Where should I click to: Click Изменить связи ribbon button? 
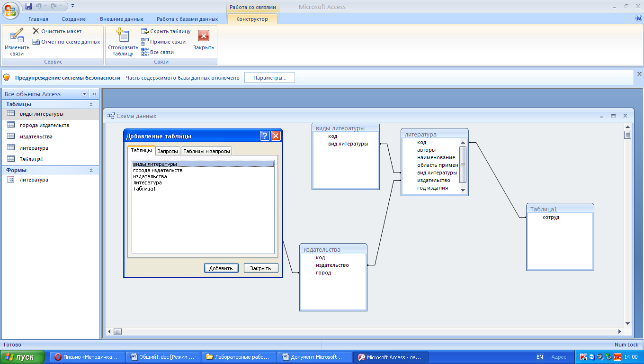[x=17, y=42]
